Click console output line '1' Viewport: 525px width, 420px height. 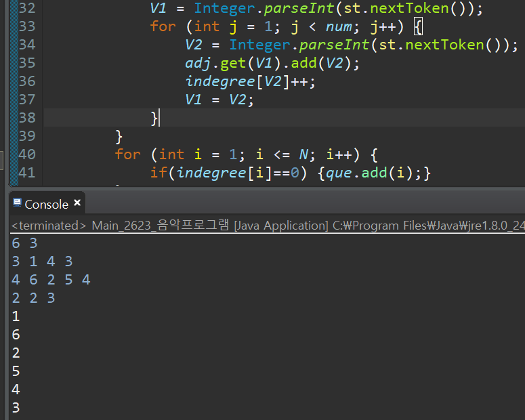(x=16, y=316)
